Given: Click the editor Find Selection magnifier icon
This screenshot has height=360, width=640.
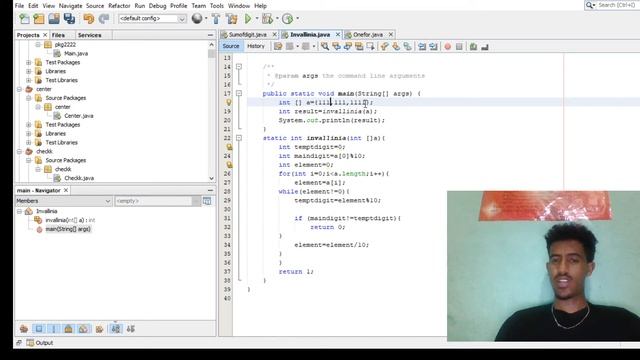Looking at the screenshot, I should pyautogui.click(x=324, y=47).
